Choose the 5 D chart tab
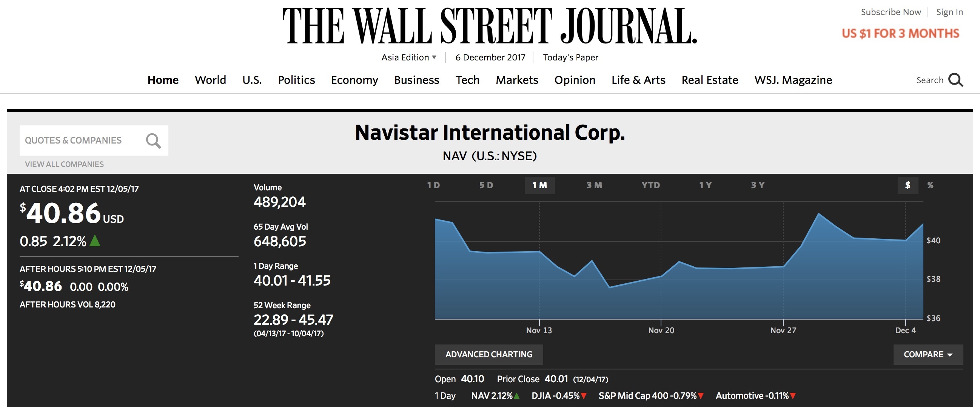Image resolution: width=980 pixels, height=417 pixels. [x=486, y=185]
